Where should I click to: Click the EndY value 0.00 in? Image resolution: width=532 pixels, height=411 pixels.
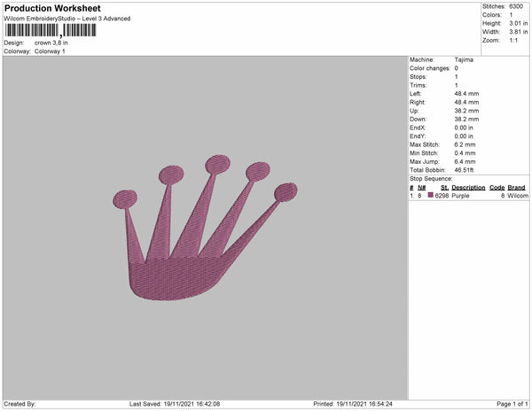(464, 136)
